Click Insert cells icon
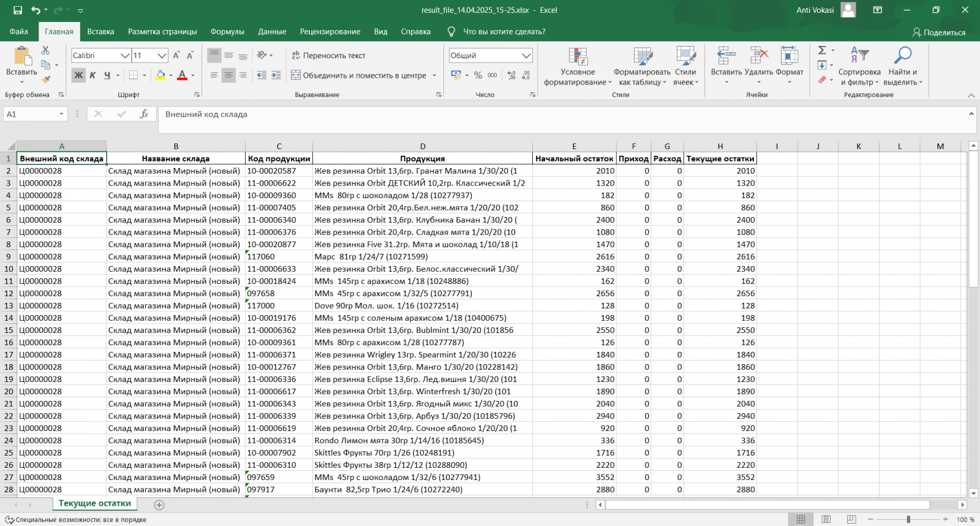The height and width of the screenshot is (526, 980). (726, 56)
